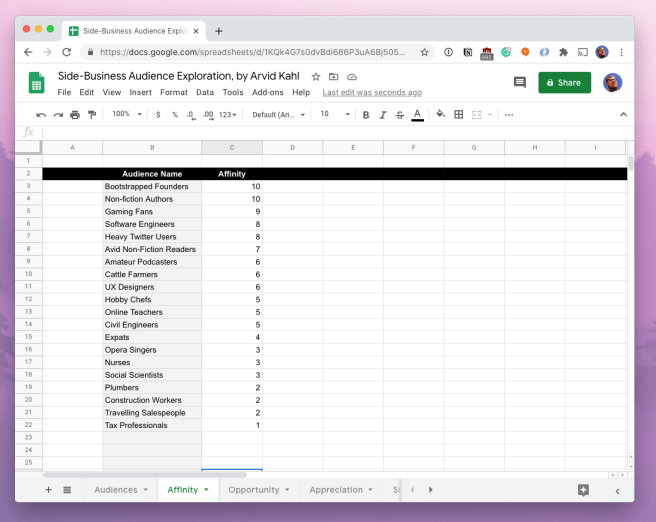656x522 pixels.
Task: Add a new sheet with plus button
Action: pos(49,490)
